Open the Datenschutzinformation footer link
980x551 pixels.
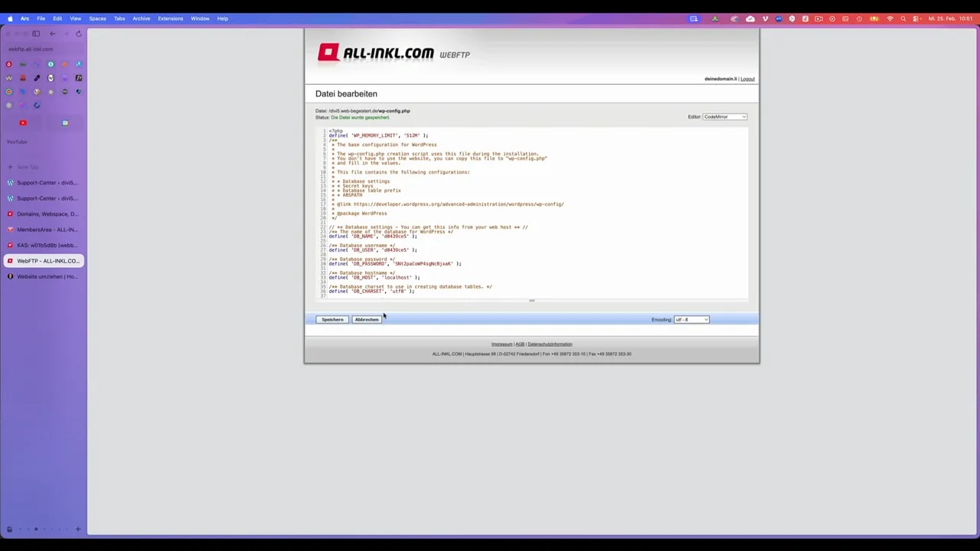click(x=550, y=344)
